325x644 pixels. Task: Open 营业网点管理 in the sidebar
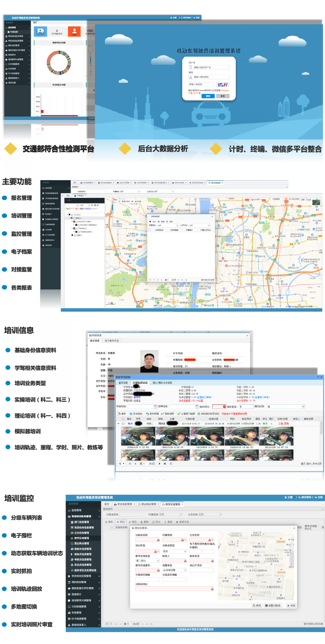click(84, 543)
